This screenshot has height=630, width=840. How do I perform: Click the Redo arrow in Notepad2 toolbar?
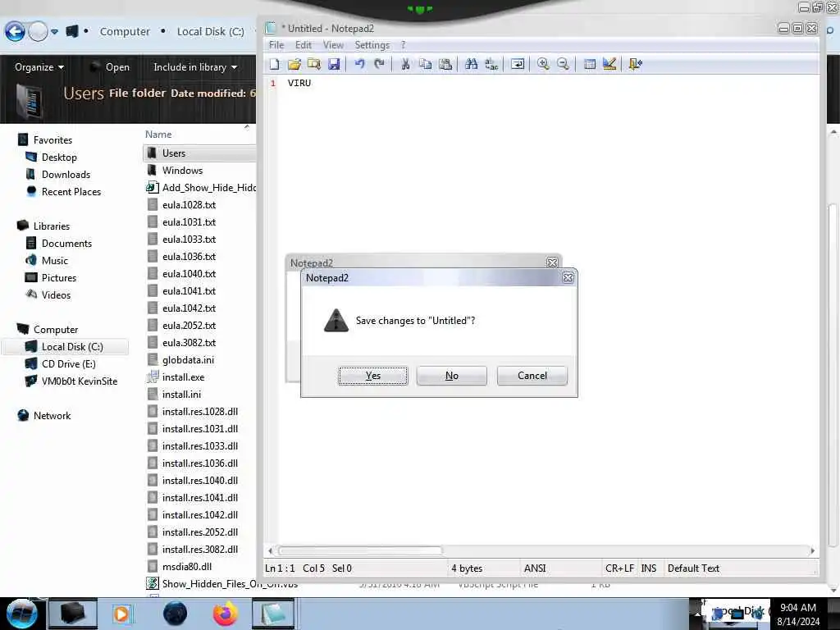pyautogui.click(x=379, y=64)
